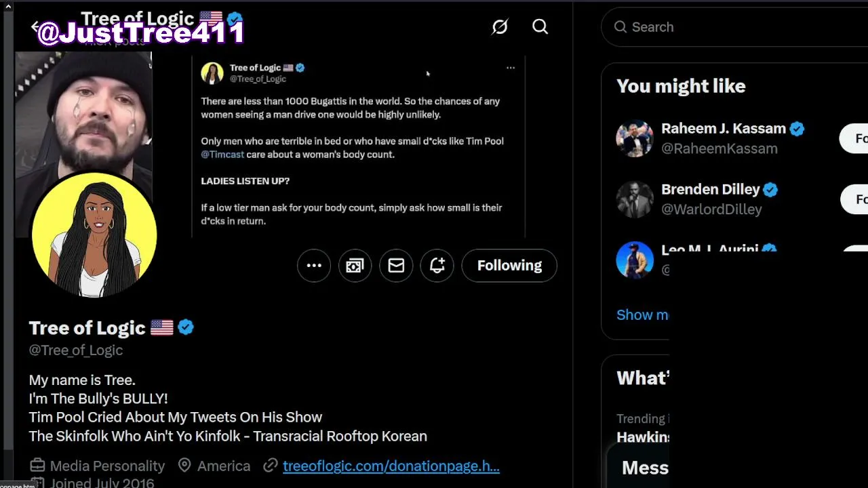Viewport: 868px width, 488px height.
Task: Open Brenden Dilley's profile suggestion
Action: [x=710, y=190]
